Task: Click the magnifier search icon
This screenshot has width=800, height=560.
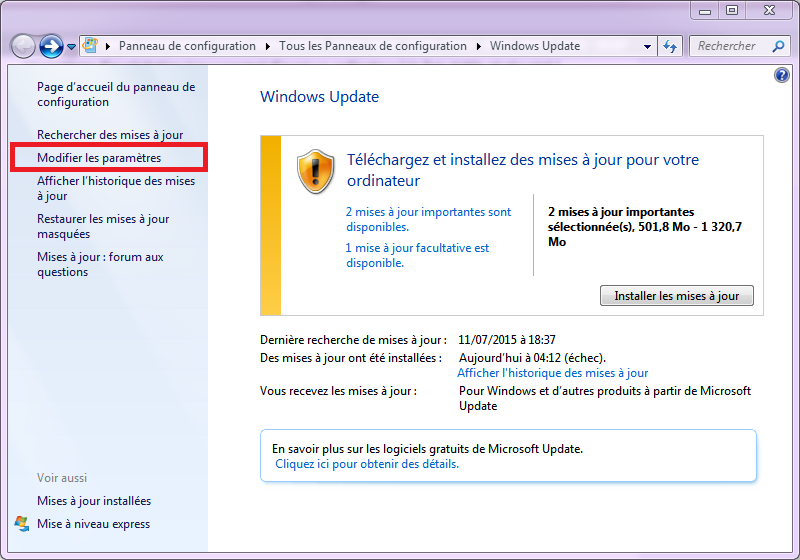Action: tap(778, 46)
